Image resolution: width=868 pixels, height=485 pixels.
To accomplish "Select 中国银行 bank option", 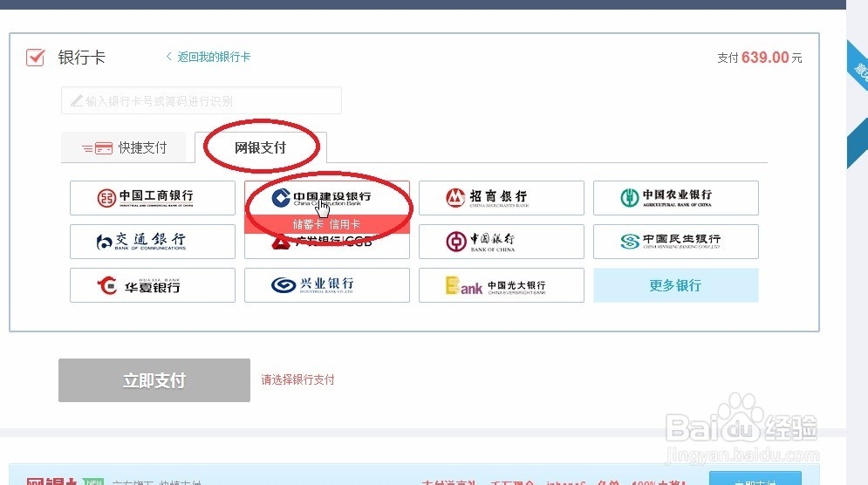I will tap(502, 242).
